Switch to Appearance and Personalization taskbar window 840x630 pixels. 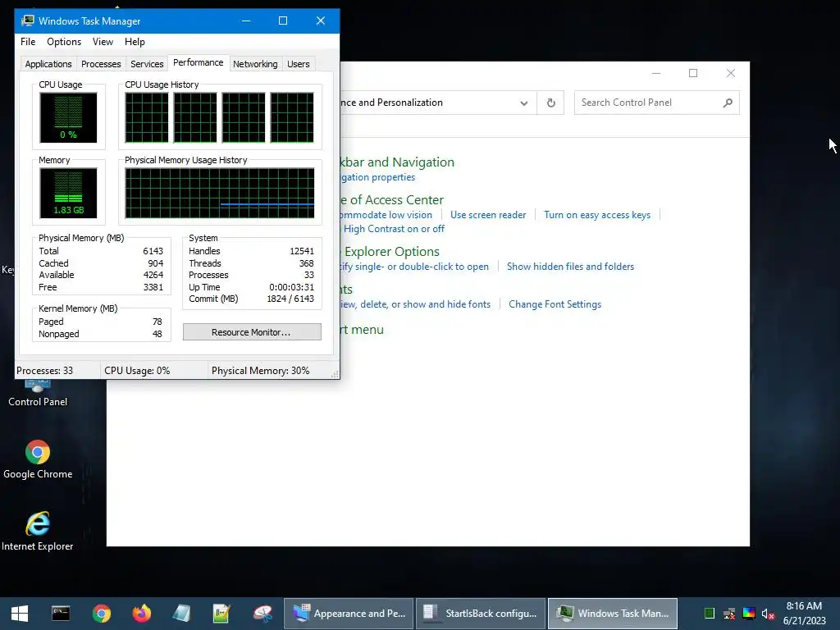349,614
